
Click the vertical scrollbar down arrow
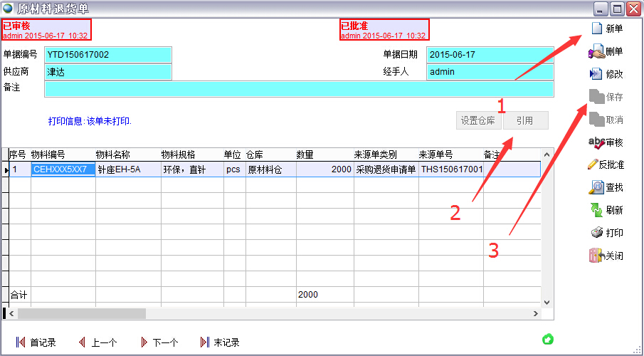click(547, 302)
